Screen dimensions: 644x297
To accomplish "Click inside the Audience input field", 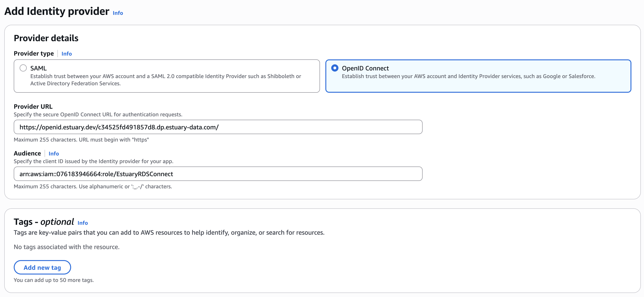I will pyautogui.click(x=218, y=174).
